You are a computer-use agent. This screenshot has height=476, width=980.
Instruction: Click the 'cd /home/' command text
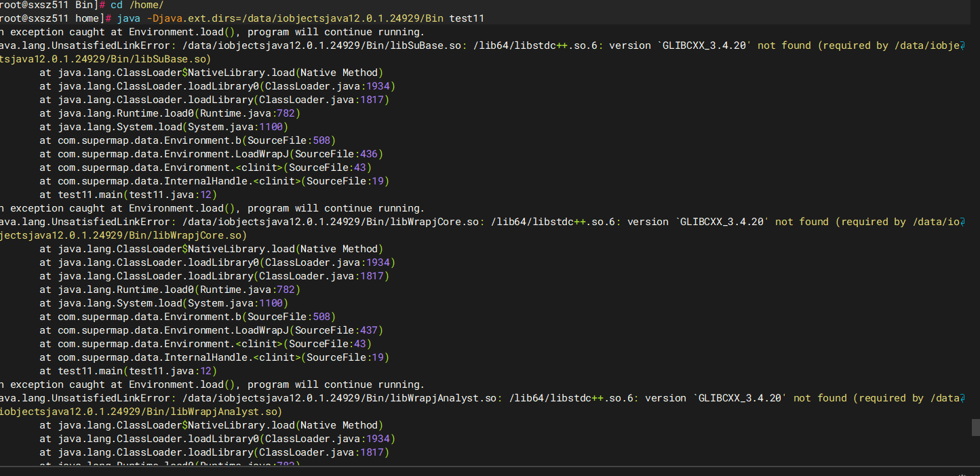[x=136, y=5]
